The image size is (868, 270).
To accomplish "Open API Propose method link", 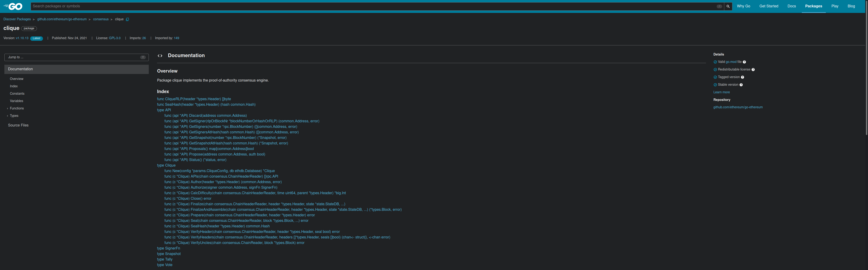I will tap(215, 155).
